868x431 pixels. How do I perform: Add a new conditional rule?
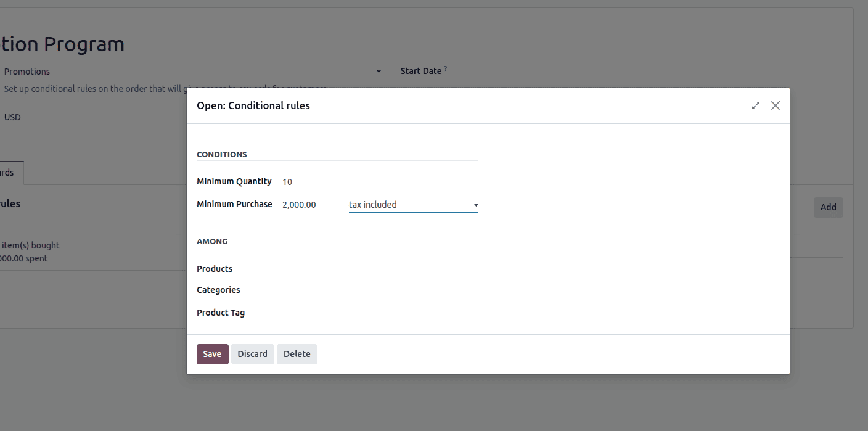point(828,207)
